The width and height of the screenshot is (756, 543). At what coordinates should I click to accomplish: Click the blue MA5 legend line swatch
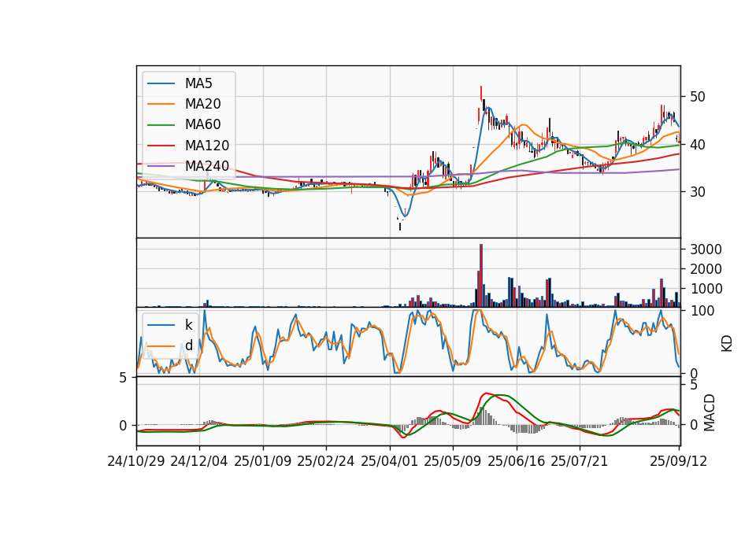coord(161,83)
